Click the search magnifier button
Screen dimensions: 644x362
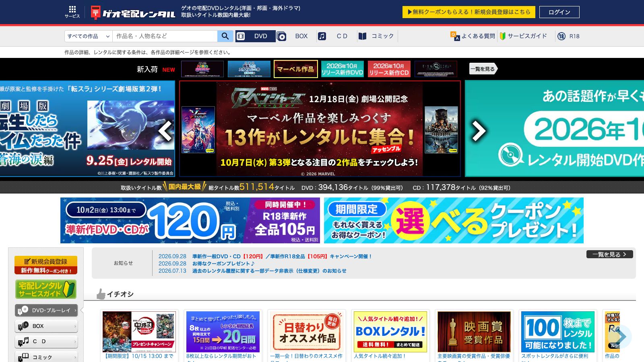click(225, 36)
